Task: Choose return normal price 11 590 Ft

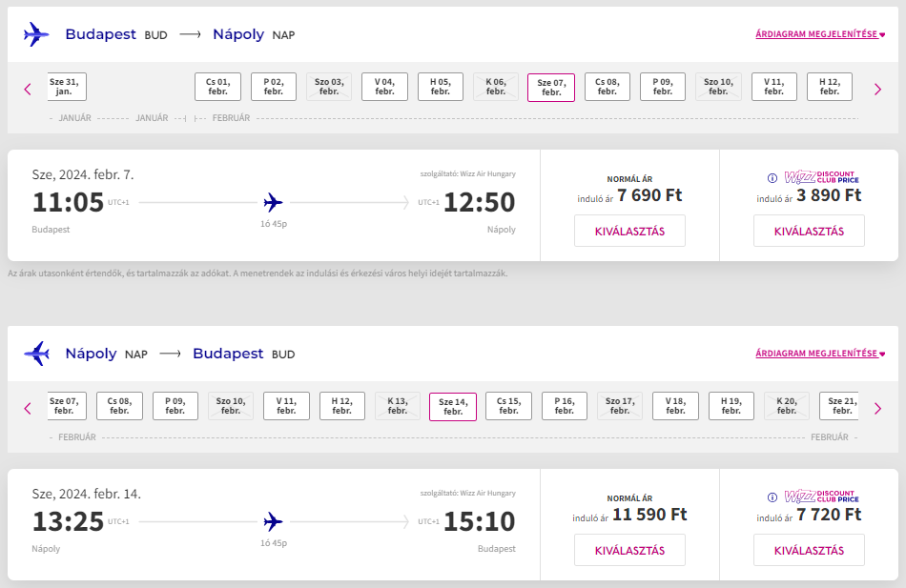Action: click(x=629, y=551)
